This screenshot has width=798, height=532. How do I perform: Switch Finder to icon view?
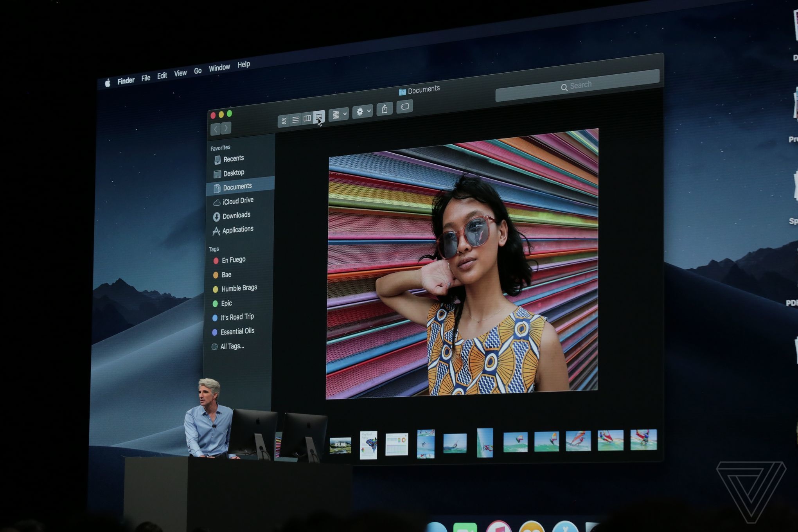[x=284, y=120]
